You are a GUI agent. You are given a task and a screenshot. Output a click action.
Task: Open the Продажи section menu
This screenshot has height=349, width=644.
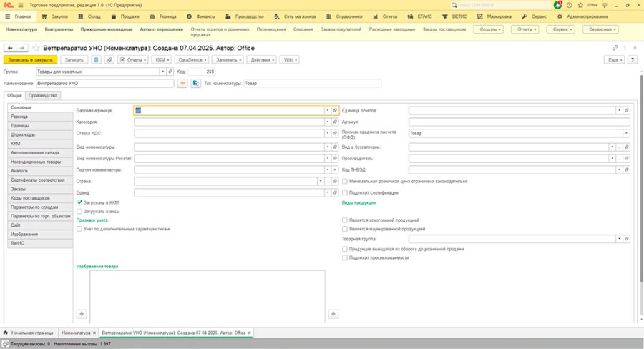[125, 16]
